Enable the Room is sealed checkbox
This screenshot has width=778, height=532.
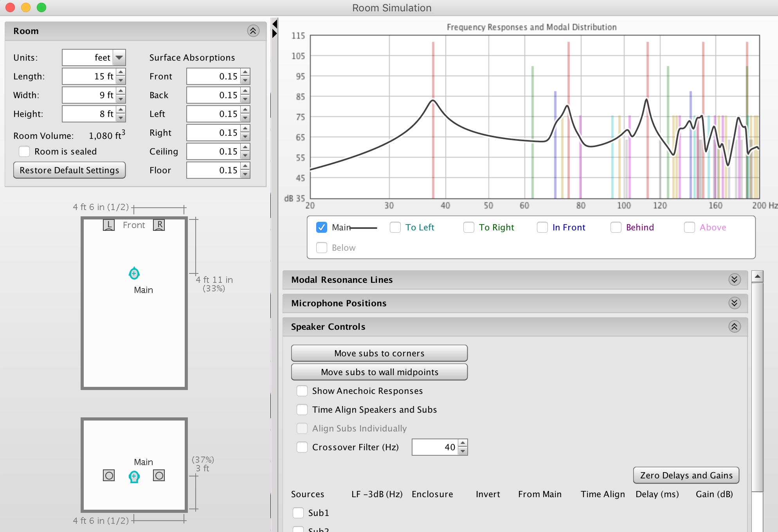(x=25, y=151)
